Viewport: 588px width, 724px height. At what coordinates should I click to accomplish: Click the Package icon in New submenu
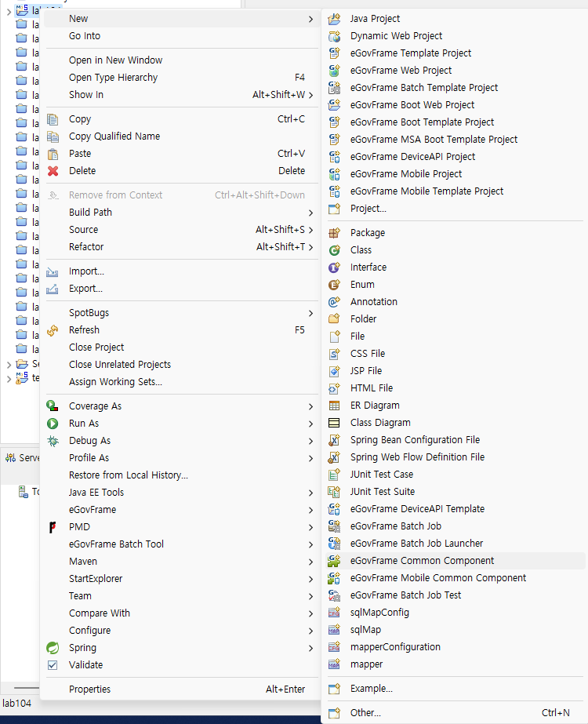click(x=334, y=233)
